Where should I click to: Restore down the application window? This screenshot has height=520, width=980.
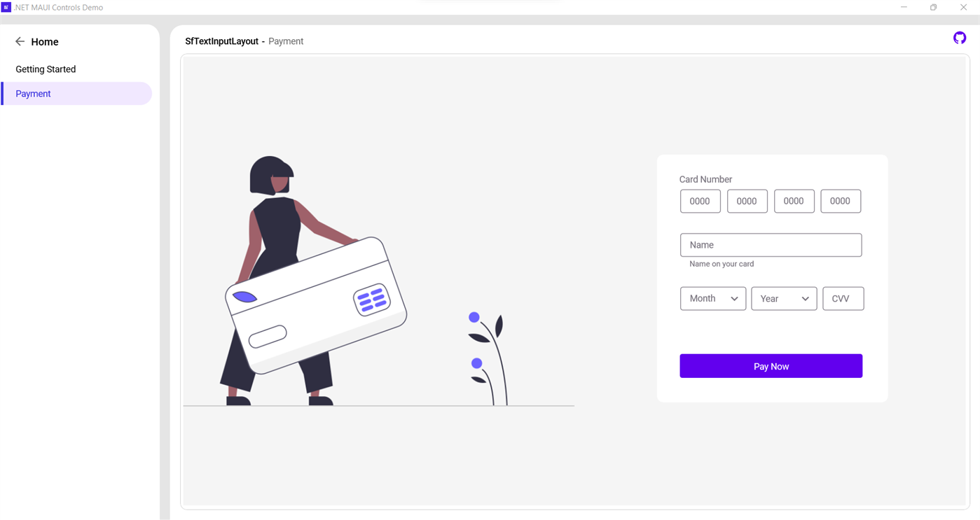[x=933, y=7]
